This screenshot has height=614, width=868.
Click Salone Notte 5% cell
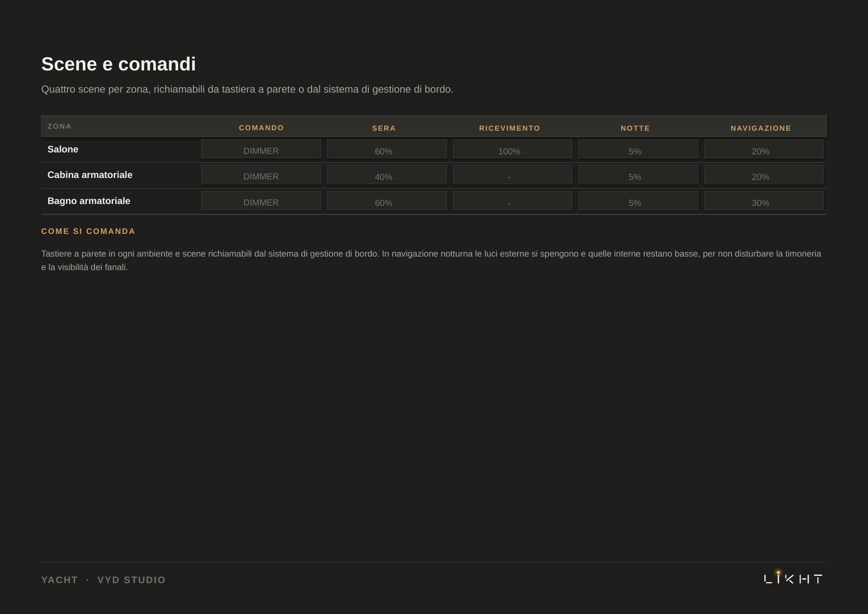click(638, 149)
